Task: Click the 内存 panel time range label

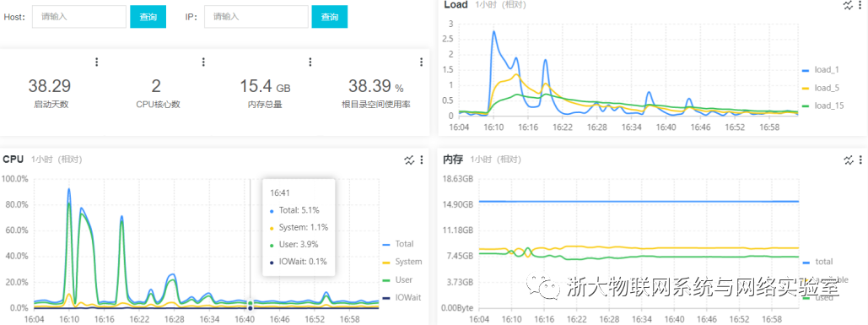Action: click(496, 160)
